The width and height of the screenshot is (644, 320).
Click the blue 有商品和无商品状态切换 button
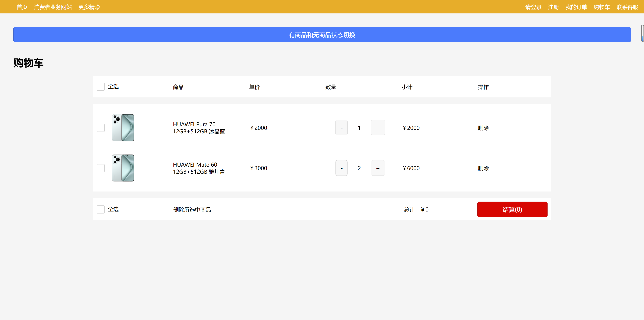[x=322, y=35]
